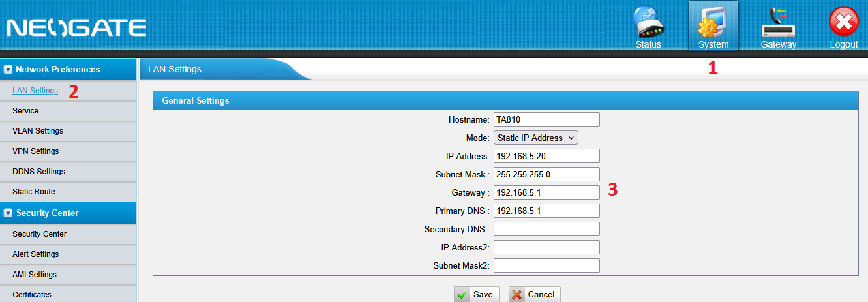
Task: Save the LAN settings
Action: click(x=473, y=294)
